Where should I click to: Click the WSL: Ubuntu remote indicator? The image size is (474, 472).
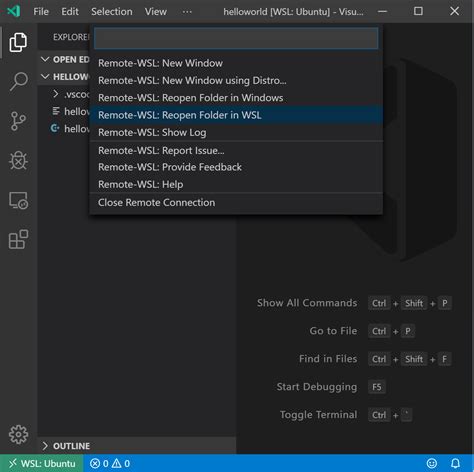(x=42, y=463)
